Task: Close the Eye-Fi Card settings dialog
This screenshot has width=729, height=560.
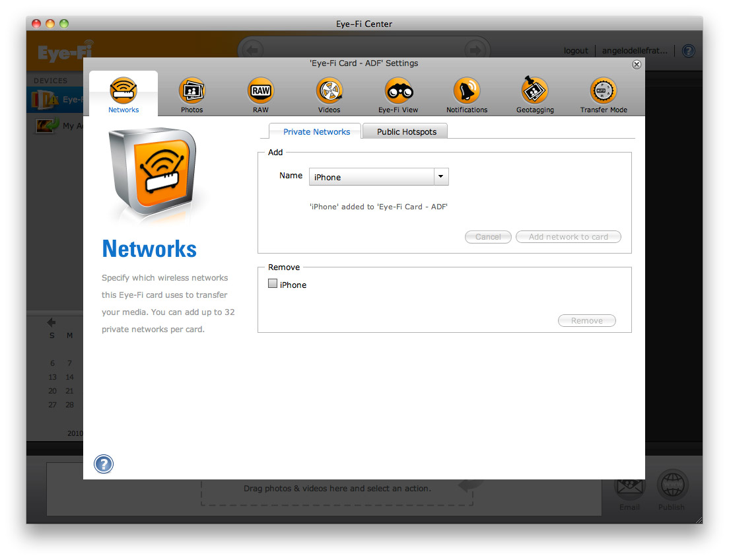Action: point(637,64)
